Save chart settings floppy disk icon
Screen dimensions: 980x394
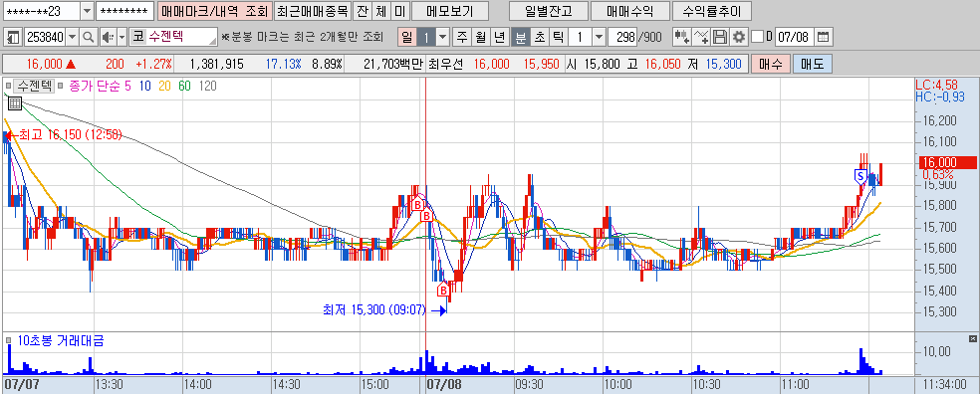(720, 38)
